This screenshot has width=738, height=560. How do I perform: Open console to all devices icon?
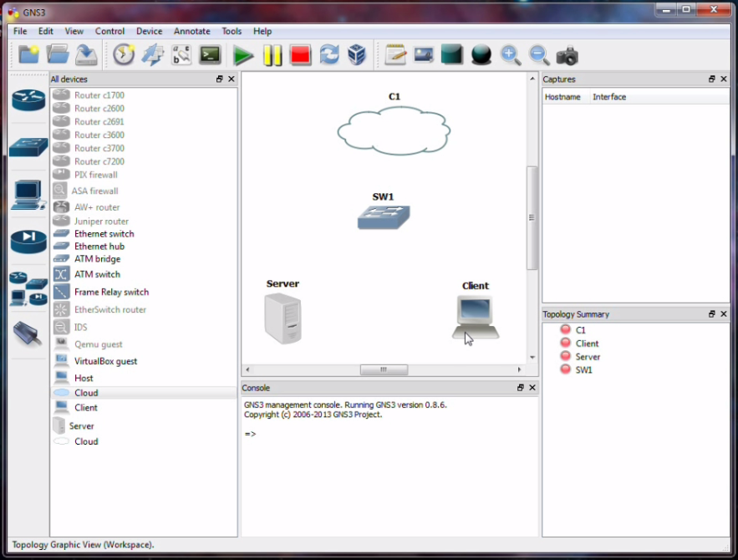[210, 55]
